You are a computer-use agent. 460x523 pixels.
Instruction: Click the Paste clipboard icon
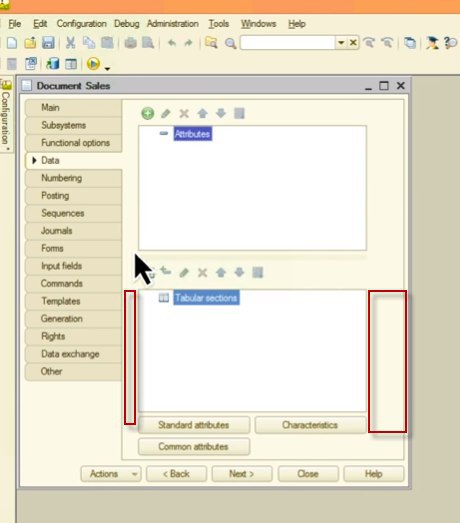pos(107,43)
